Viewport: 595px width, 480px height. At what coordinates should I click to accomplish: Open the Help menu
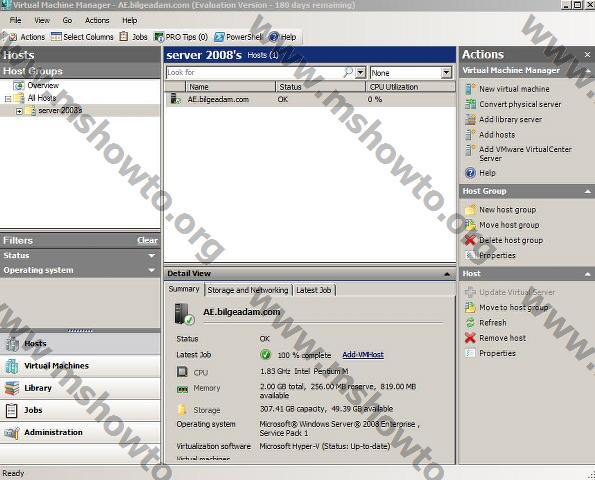pyautogui.click(x=129, y=20)
